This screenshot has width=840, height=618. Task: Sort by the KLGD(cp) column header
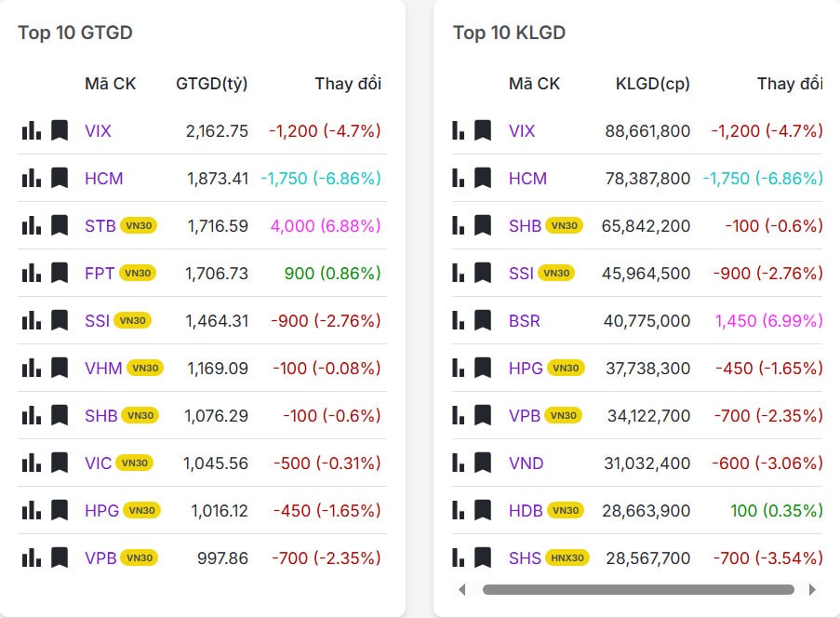pyautogui.click(x=654, y=83)
